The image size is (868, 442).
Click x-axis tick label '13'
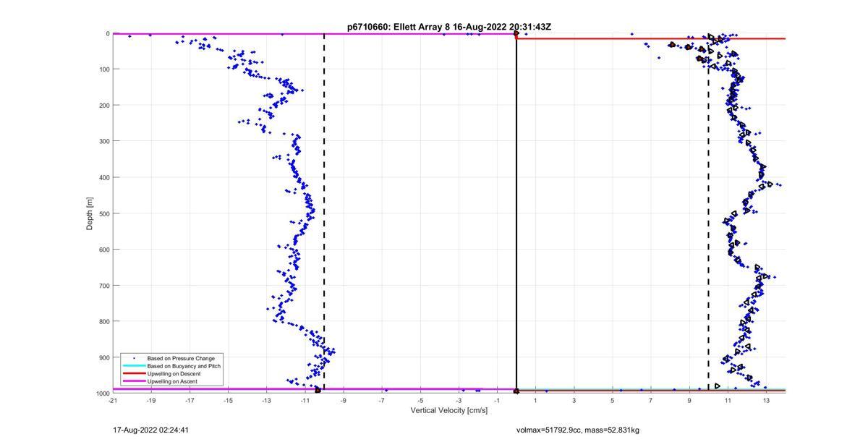[765, 401]
